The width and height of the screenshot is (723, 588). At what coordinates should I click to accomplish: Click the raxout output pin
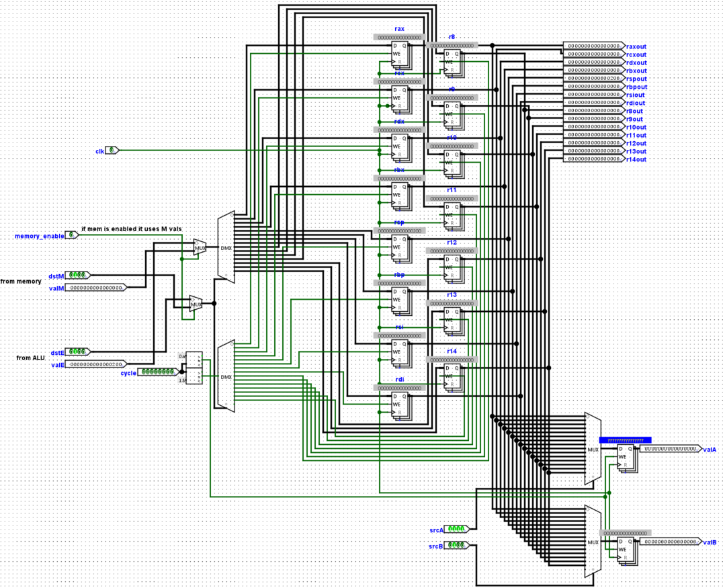[x=594, y=46]
